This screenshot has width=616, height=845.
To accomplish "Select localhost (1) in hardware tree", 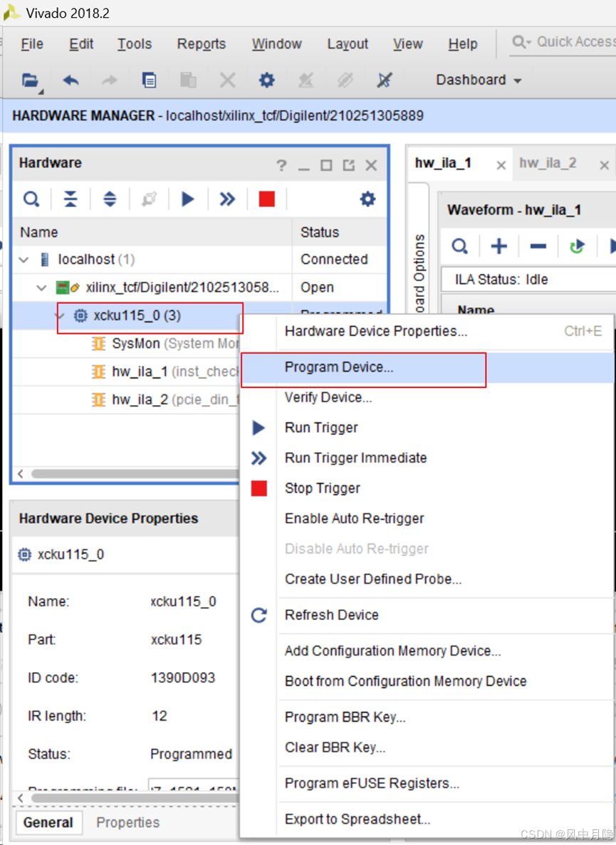I will coord(96,260).
